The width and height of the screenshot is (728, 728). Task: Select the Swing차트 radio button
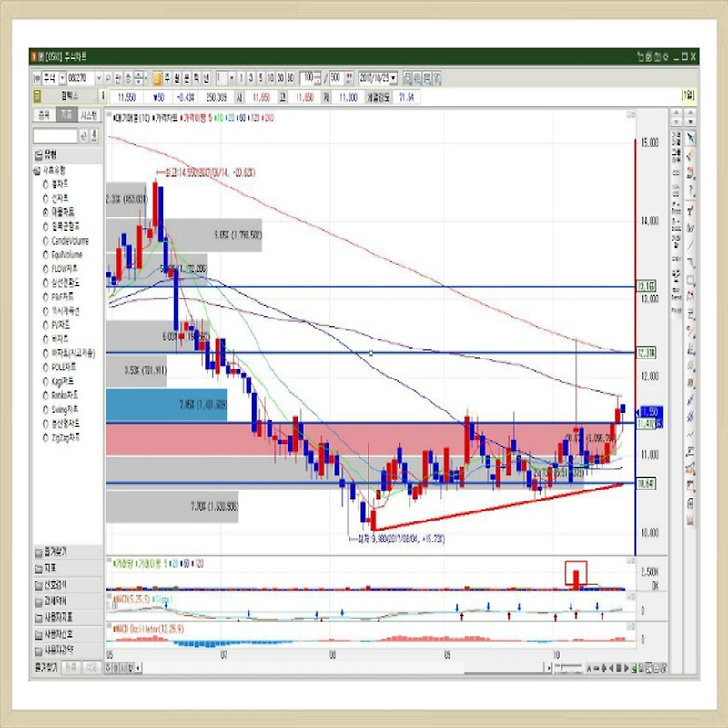coord(45,410)
